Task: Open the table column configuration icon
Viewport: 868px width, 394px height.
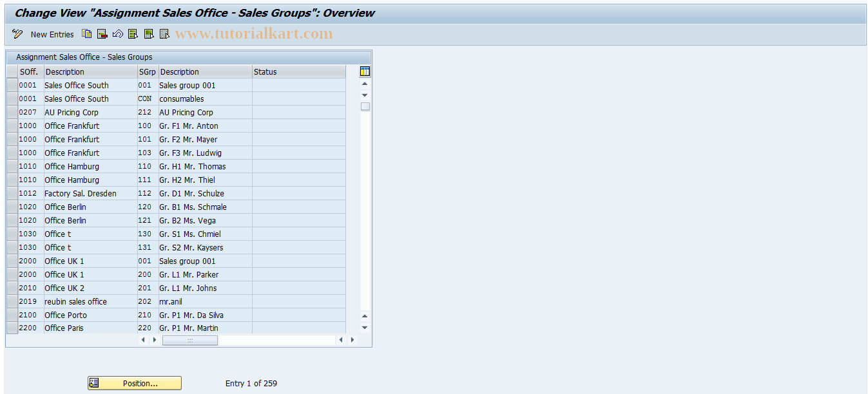Action: [x=364, y=71]
